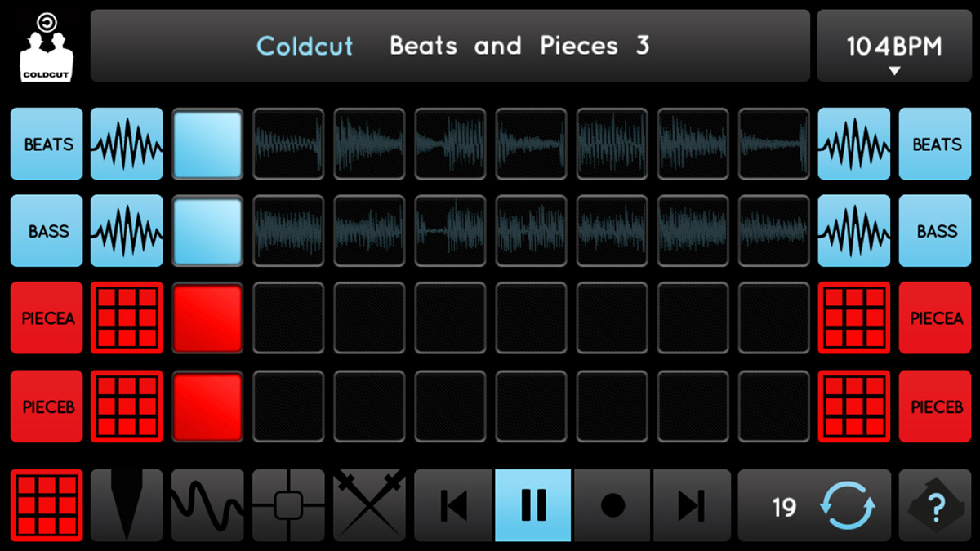Toggle the active red pad in PIECEA row
Image resolution: width=980 pixels, height=551 pixels.
[207, 318]
